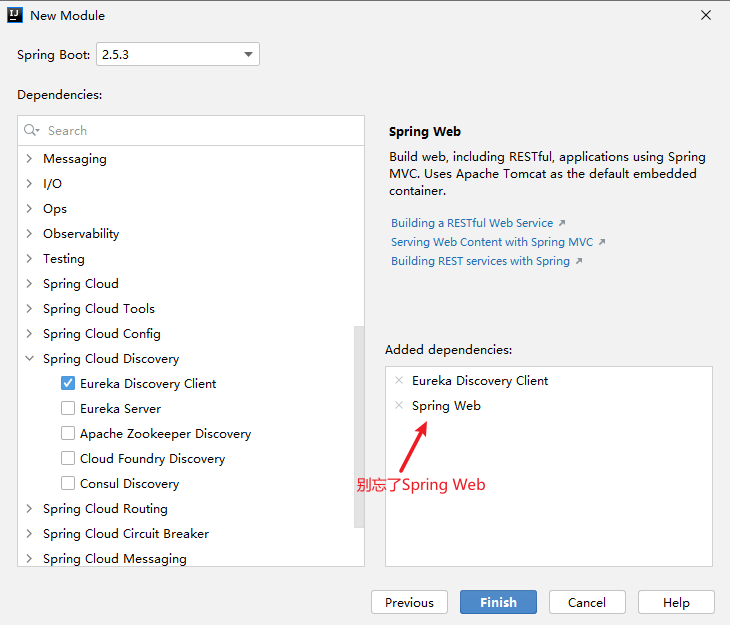The height and width of the screenshot is (625, 730).
Task: Open external link icon after Building a RESTful Web Service
Action: tap(562, 223)
